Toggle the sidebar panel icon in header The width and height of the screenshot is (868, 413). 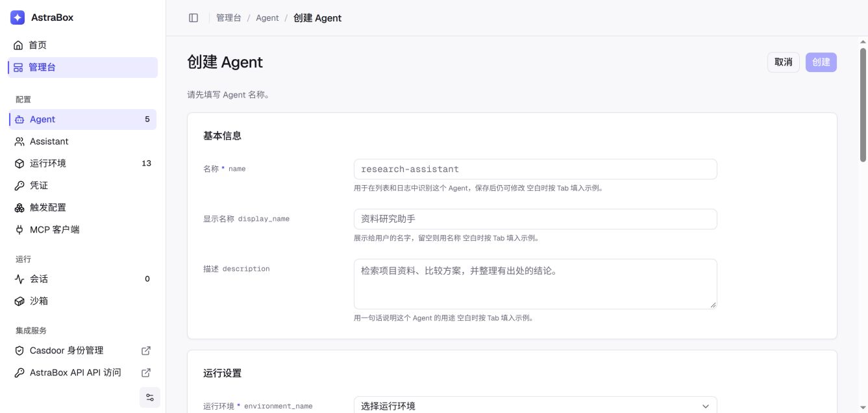point(193,18)
